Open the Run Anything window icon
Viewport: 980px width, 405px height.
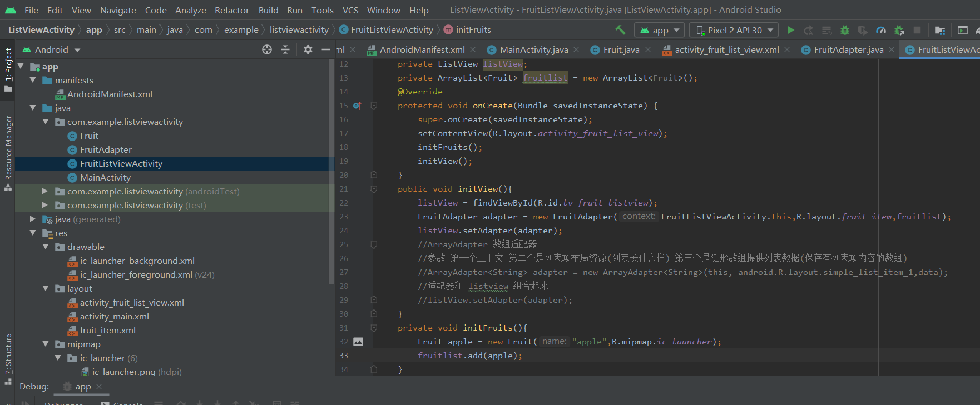(x=962, y=30)
